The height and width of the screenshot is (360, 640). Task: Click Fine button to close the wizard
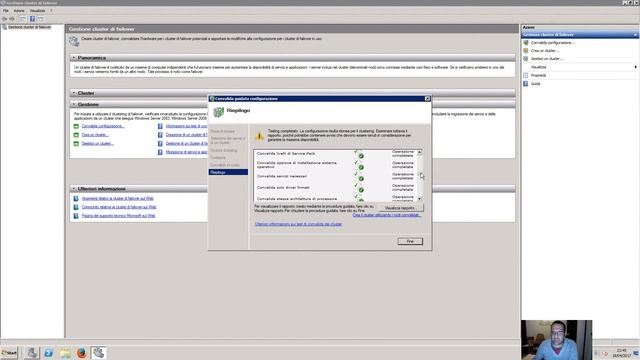(x=410, y=241)
